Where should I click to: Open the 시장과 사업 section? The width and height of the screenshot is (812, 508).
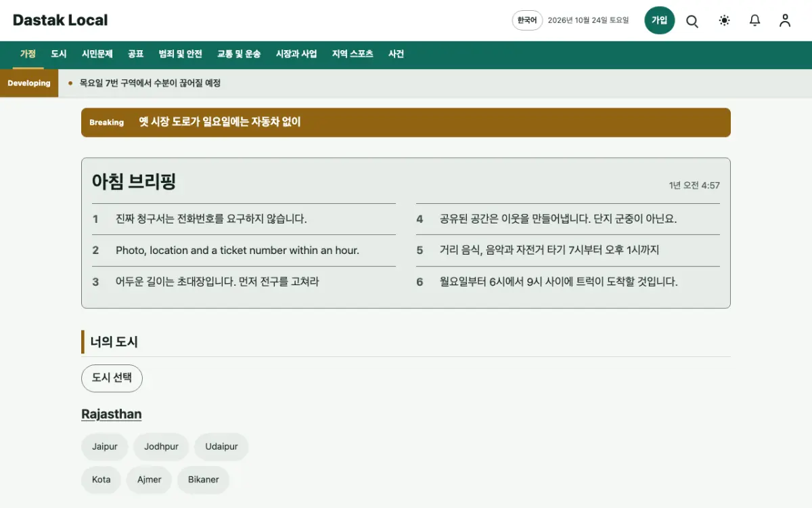click(x=296, y=54)
